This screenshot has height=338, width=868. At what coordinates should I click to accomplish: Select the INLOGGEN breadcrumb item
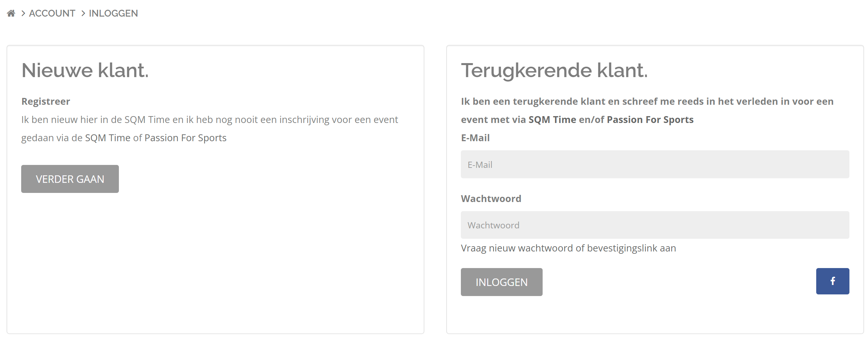(113, 13)
